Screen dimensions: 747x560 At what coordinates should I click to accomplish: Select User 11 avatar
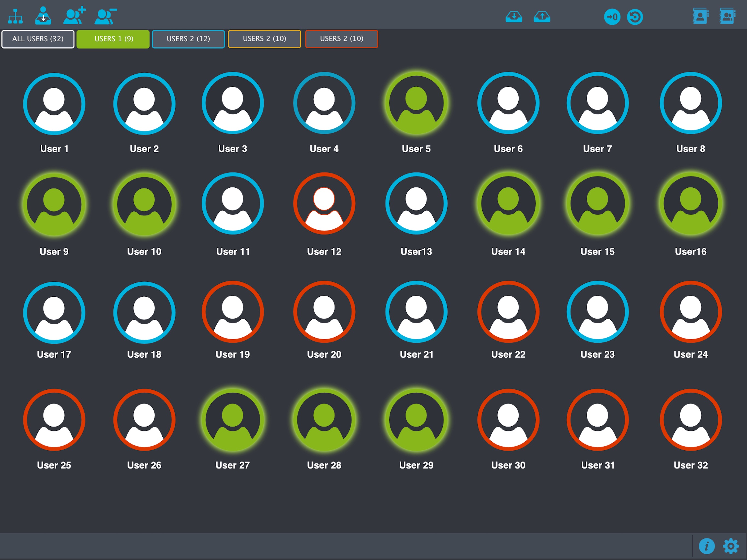point(233,203)
